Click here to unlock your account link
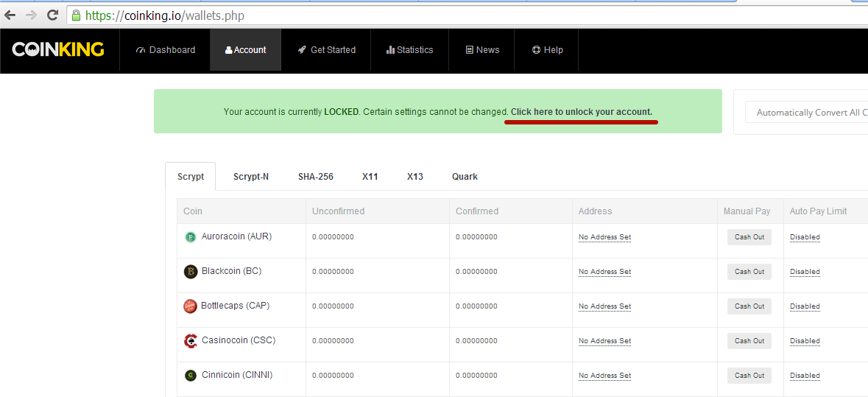The height and width of the screenshot is (397, 868). pyautogui.click(x=582, y=112)
